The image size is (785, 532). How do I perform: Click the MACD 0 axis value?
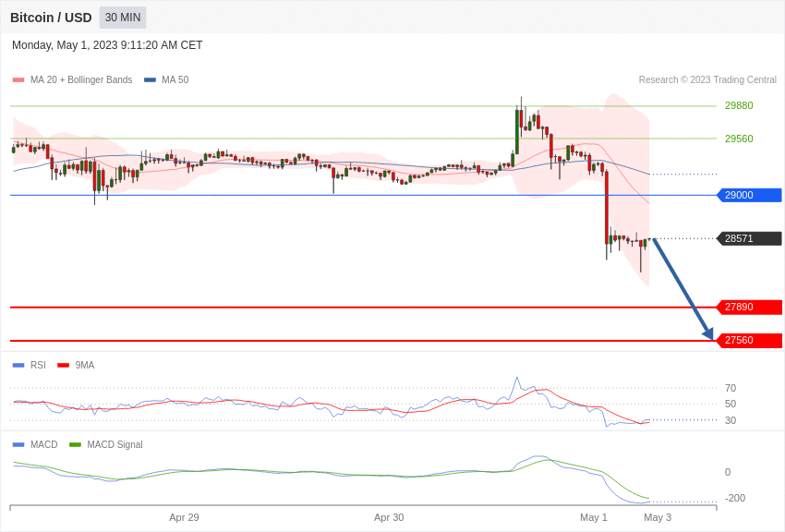point(728,473)
